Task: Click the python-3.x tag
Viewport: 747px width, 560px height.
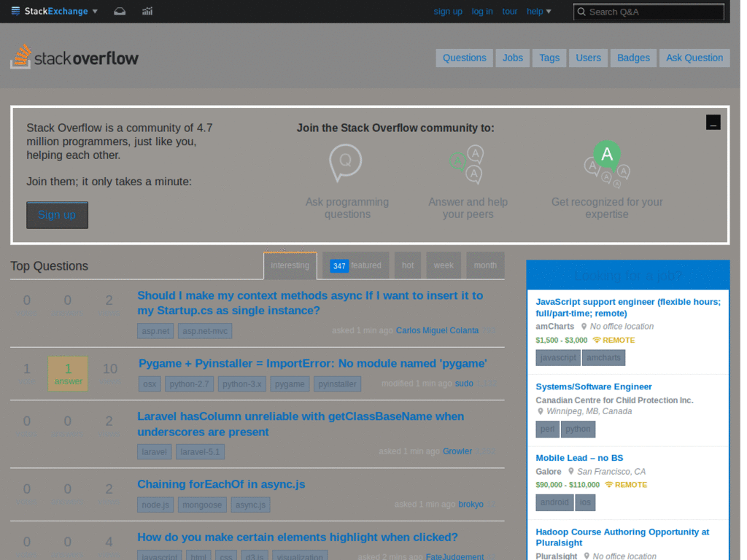Action: tap(241, 384)
